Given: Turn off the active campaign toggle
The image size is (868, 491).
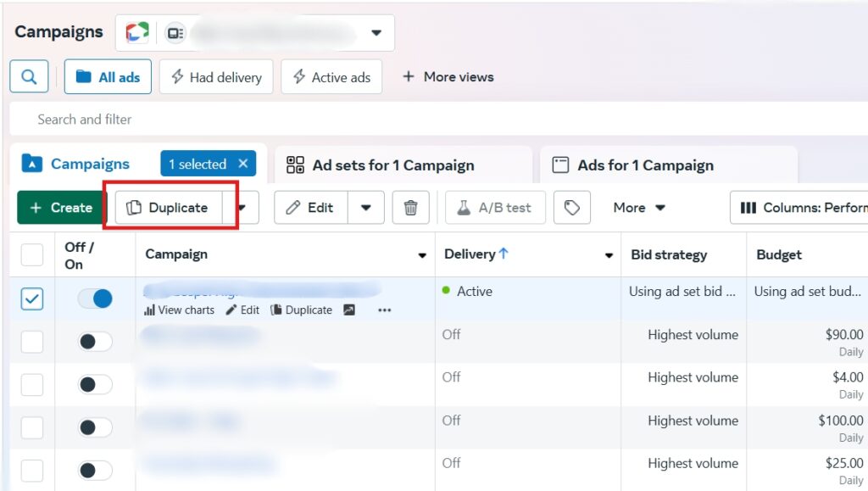Looking at the screenshot, I should (94, 299).
